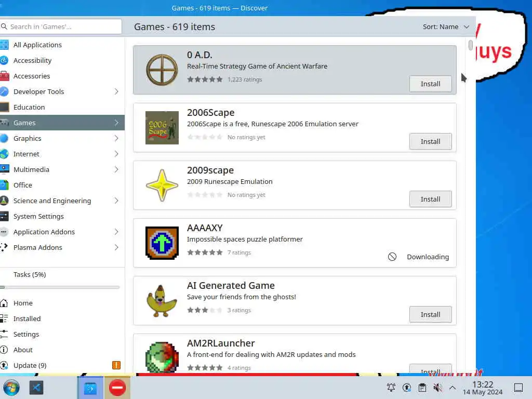Click the red stop taskbar icon
This screenshot has height=399, width=532.
click(117, 388)
